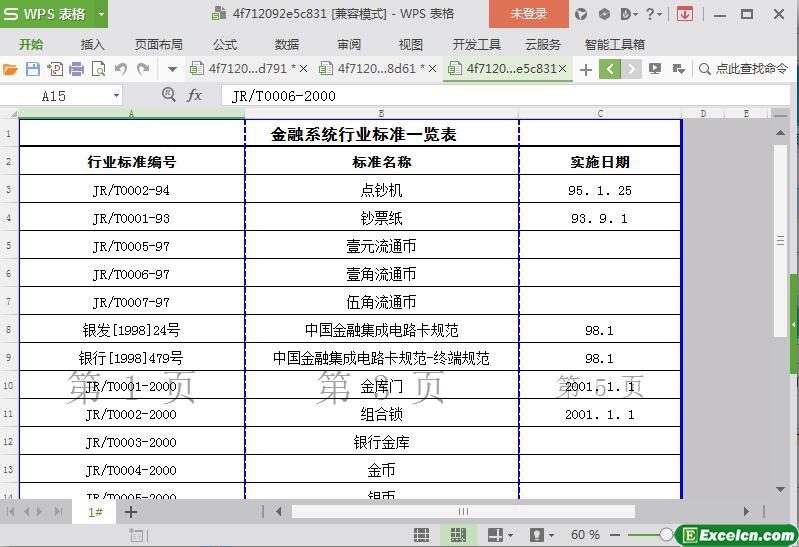Open the 插入 ribbon tab

click(92, 44)
